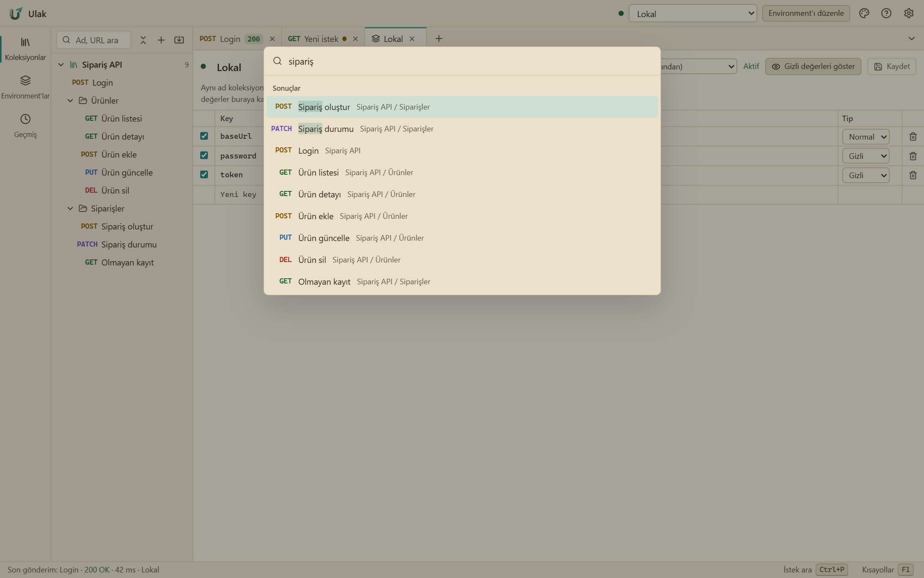Open the Gizli type dropdown for token
Image resolution: width=924 pixels, height=578 pixels.
[866, 176]
